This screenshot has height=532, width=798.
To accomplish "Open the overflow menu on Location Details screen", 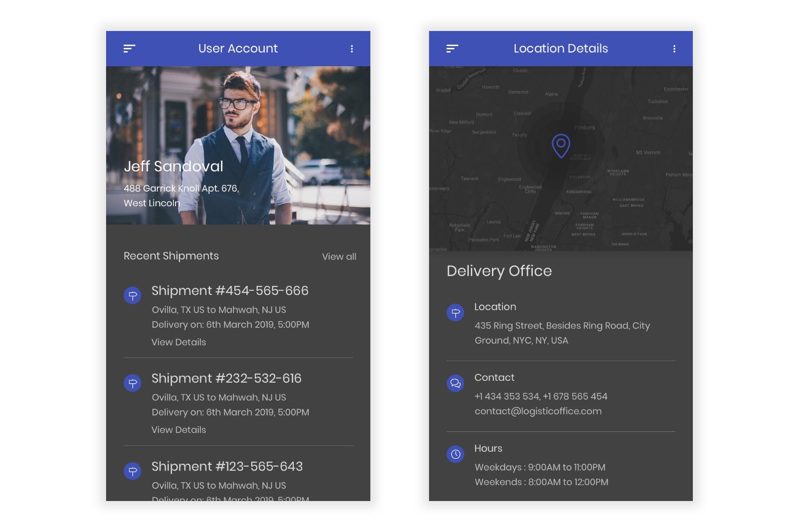I will [675, 48].
